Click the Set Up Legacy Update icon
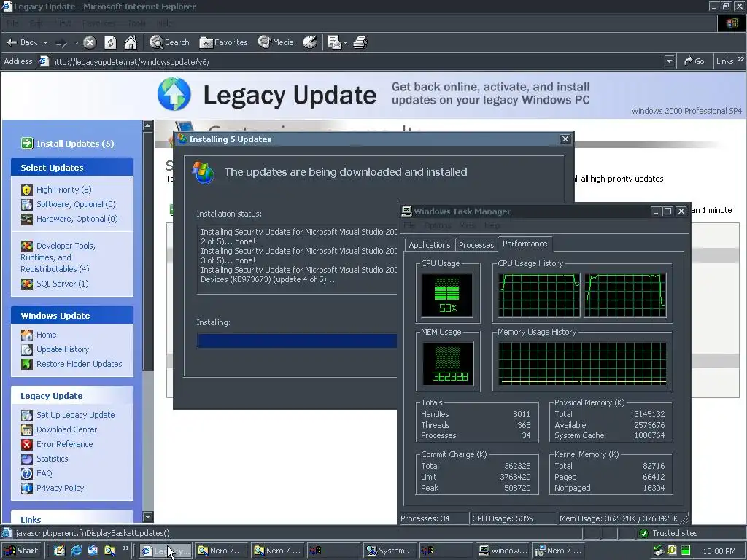 point(27,415)
